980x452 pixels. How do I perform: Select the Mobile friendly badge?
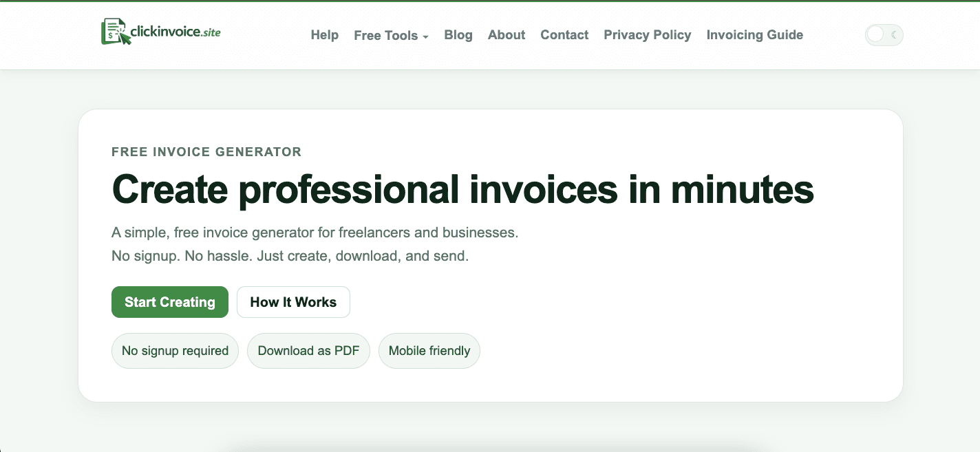click(429, 351)
